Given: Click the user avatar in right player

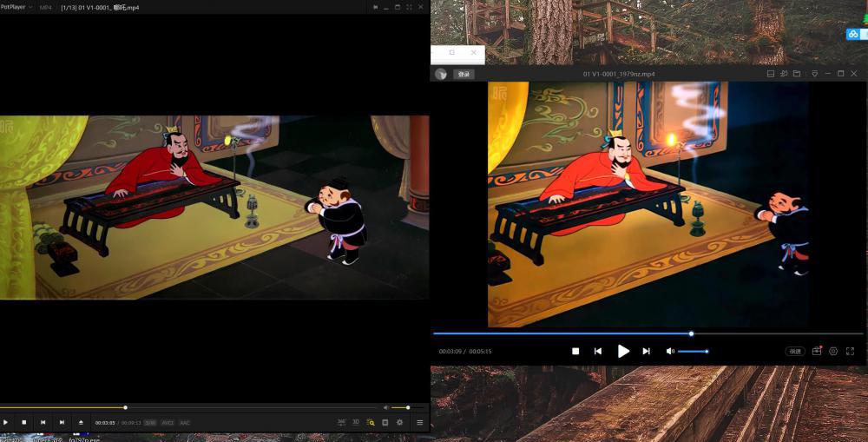Looking at the screenshot, I should [x=441, y=74].
